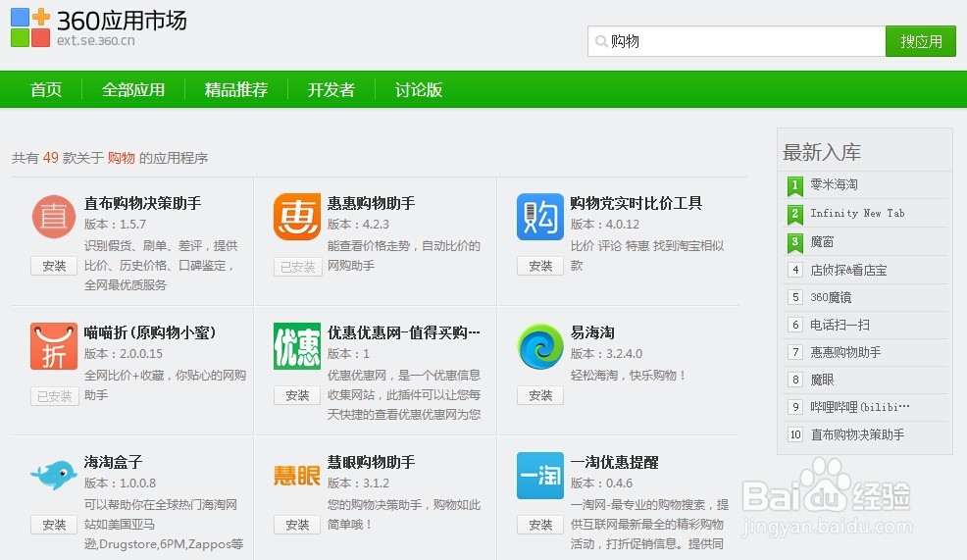Open the 易海淘 swirl icon
Viewport: 967px width, 560px height.
(540, 346)
